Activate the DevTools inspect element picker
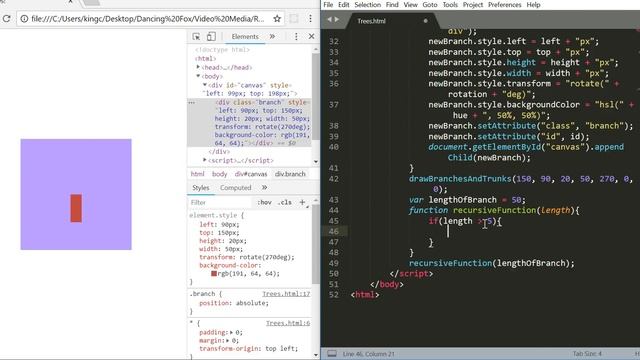Screen dimensions: 640x360 (196, 37)
